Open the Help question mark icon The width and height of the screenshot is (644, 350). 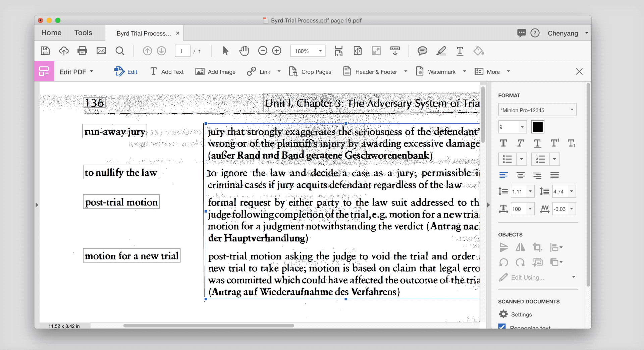click(535, 33)
